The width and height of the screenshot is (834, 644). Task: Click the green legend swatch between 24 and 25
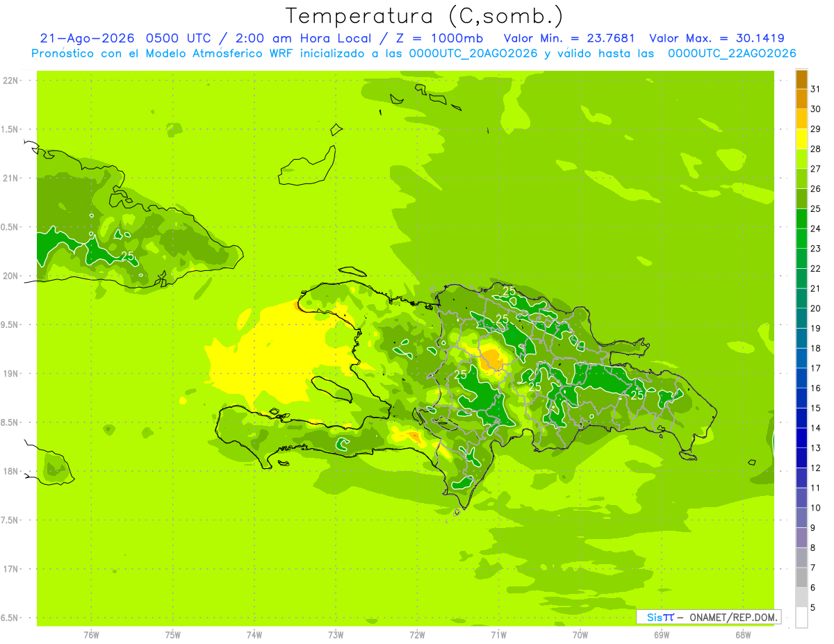point(801,219)
